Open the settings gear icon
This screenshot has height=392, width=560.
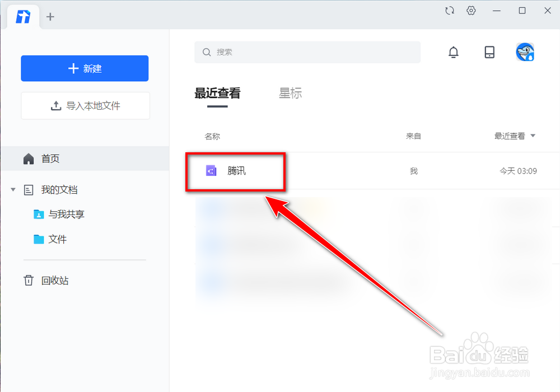click(x=471, y=10)
